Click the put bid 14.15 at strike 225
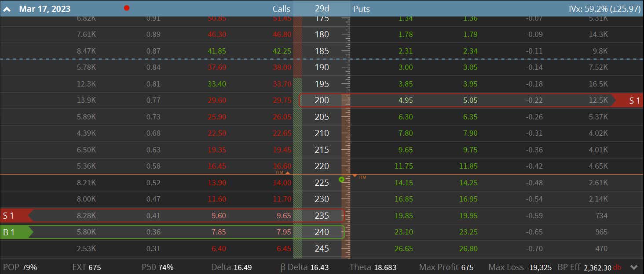644x274 pixels. click(x=404, y=183)
